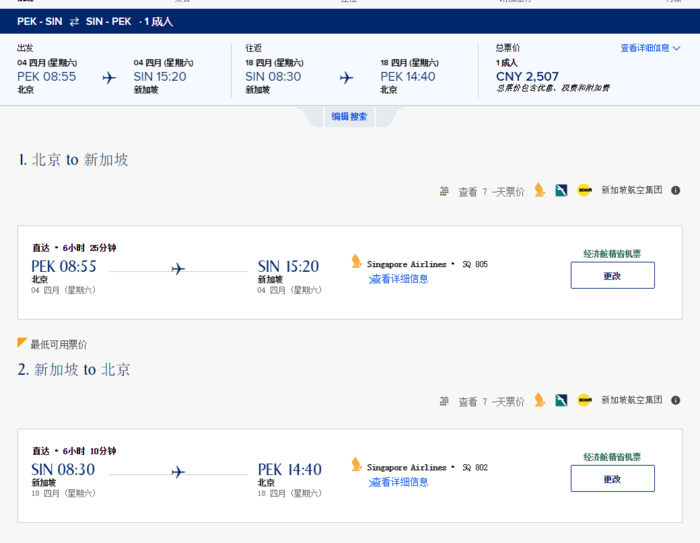
Task: Click the info icon in Singapore to Beijing section
Action: click(675, 400)
